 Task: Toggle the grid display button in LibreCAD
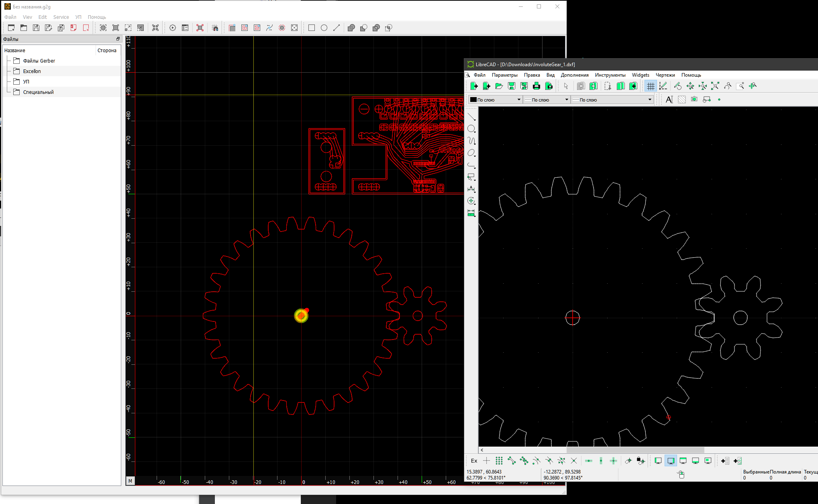[650, 86]
